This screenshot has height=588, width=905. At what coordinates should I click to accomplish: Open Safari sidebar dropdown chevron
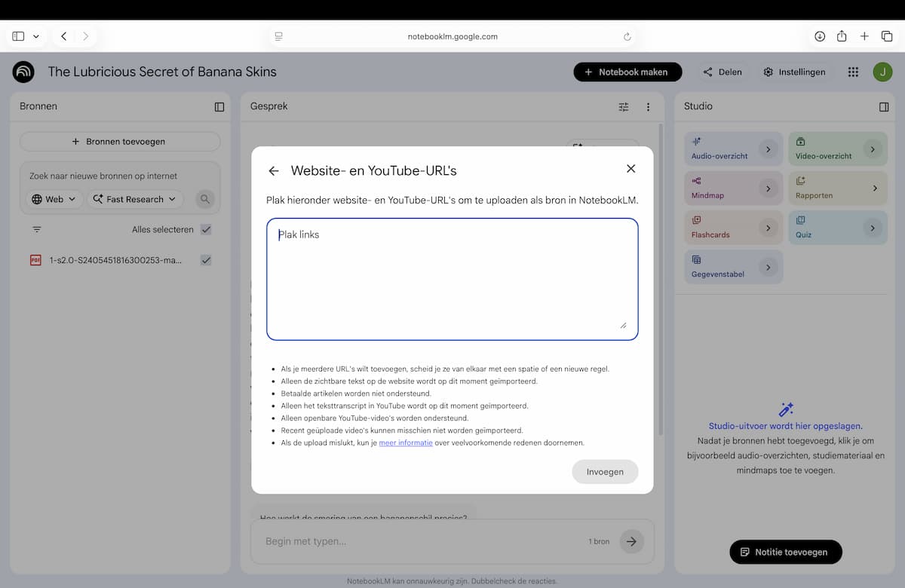click(36, 36)
